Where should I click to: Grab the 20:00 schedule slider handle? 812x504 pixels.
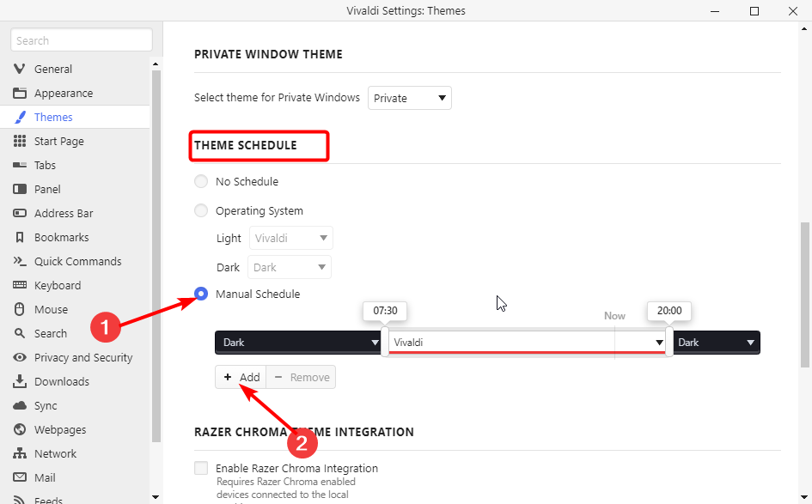click(669, 342)
